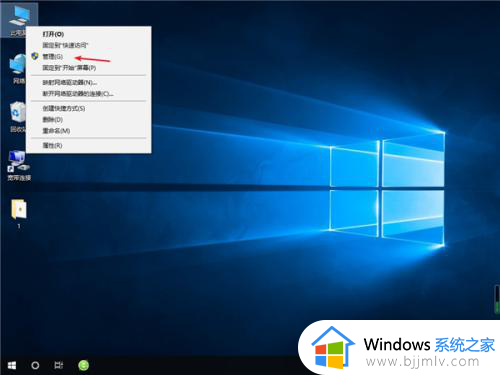Open the Windows Start button
The width and height of the screenshot is (500, 375).
coord(12,366)
